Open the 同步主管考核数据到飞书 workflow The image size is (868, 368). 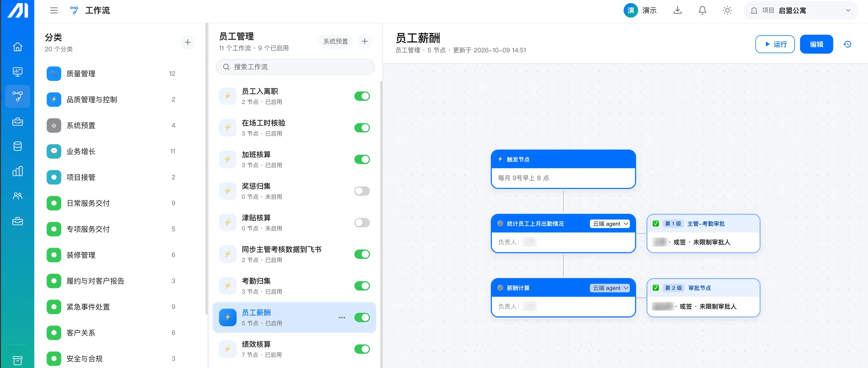pos(294,254)
